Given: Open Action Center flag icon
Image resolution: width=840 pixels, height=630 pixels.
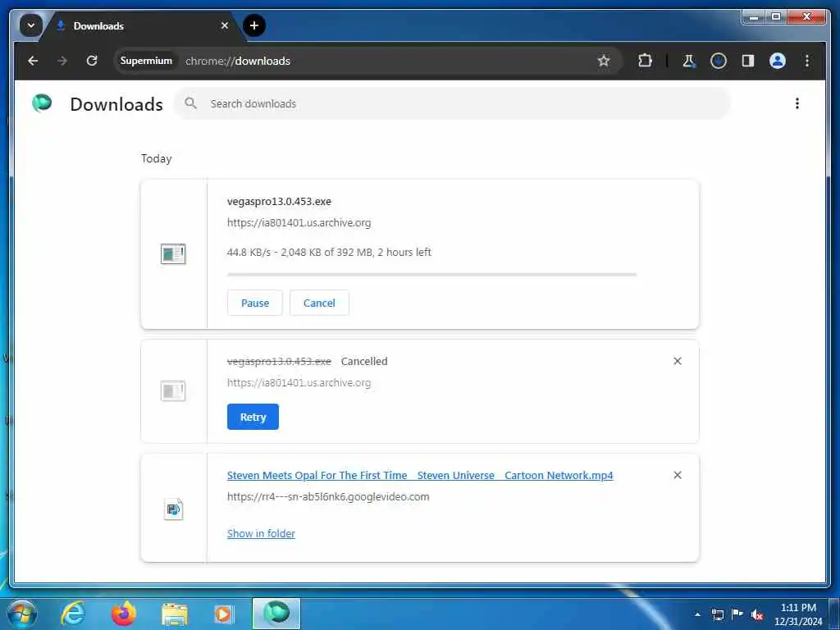Looking at the screenshot, I should pos(737,614).
